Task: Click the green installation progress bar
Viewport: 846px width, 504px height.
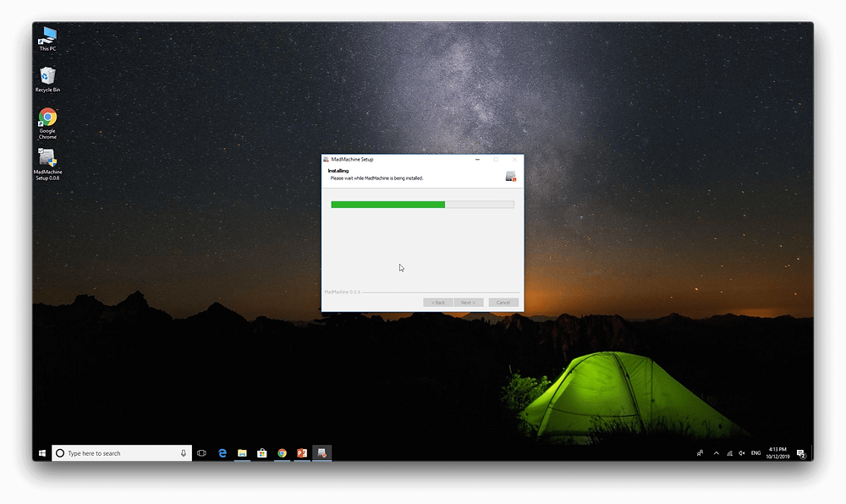Action: pyautogui.click(x=422, y=205)
